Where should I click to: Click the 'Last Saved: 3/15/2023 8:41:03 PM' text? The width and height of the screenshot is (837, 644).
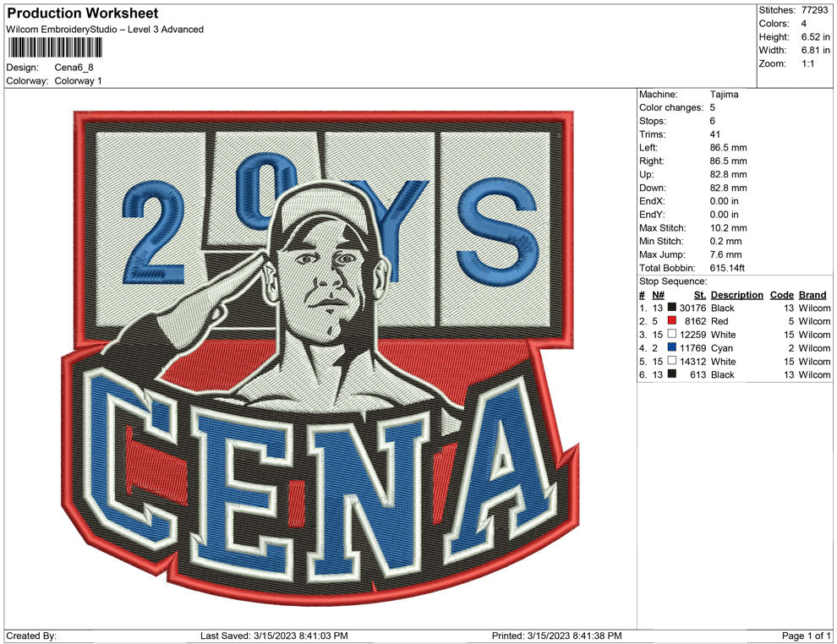click(274, 636)
